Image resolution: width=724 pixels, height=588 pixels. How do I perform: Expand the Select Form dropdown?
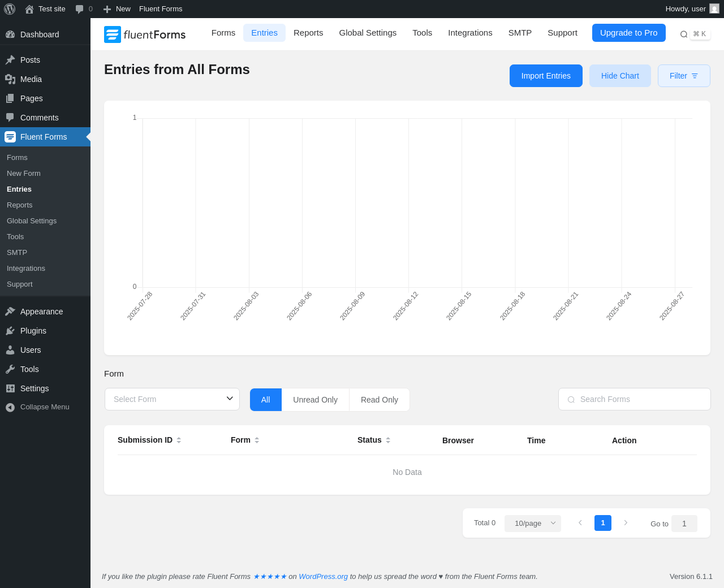pos(172,399)
